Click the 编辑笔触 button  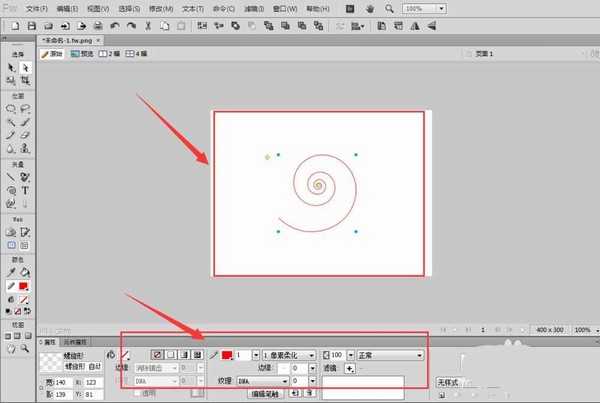tap(267, 394)
